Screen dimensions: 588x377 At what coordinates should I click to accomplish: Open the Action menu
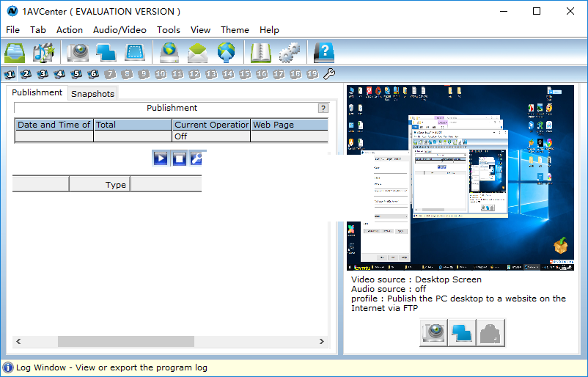tap(70, 29)
